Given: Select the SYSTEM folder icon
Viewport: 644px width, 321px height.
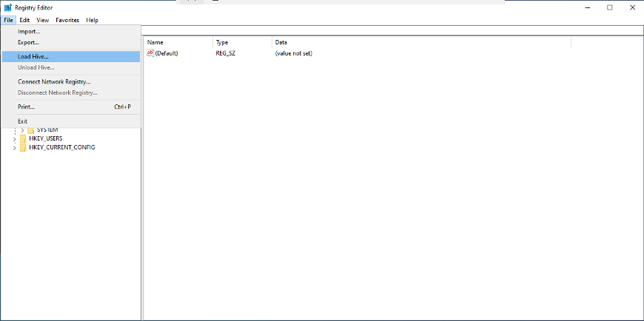Looking at the screenshot, I should coord(31,130).
